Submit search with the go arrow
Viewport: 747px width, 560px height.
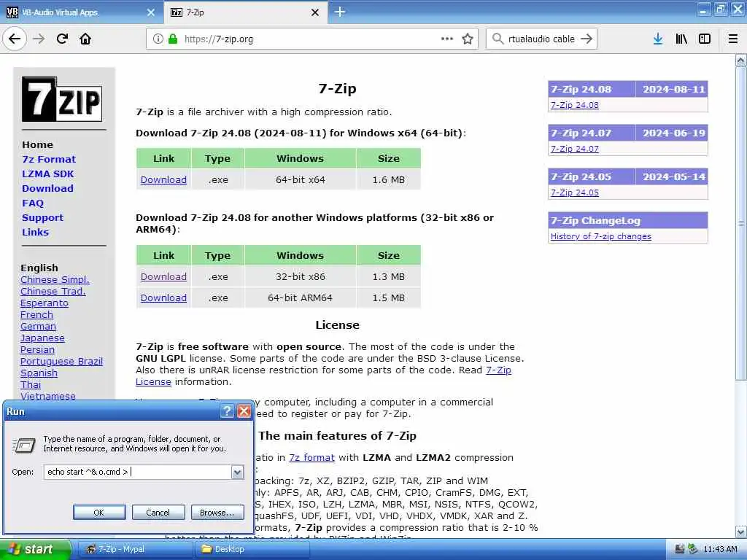point(587,39)
